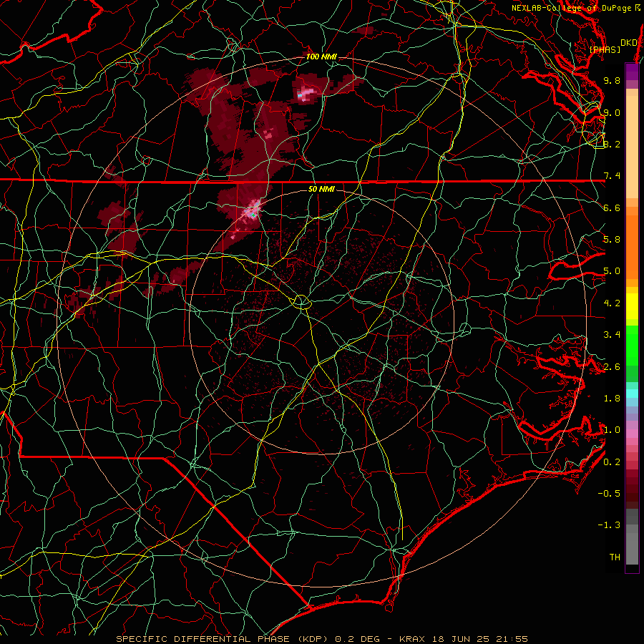Image resolution: width=644 pixels, height=644 pixels.
Task: Pick the purple top segment of color bar
Action: [632, 72]
